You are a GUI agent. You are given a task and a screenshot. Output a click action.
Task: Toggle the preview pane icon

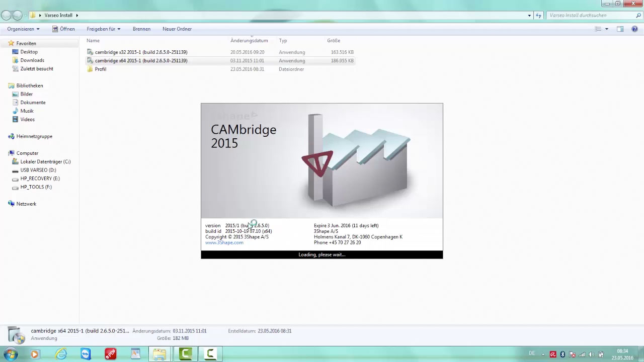620,29
